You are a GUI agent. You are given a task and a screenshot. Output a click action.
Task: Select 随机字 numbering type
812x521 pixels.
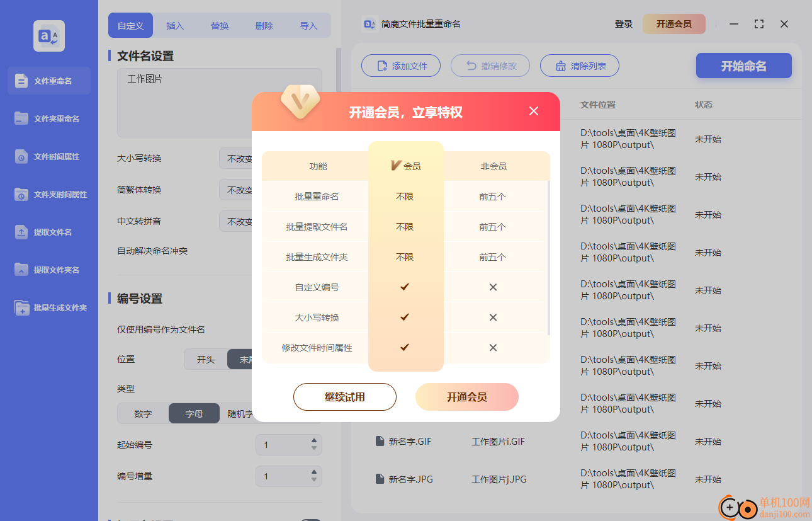pos(237,414)
